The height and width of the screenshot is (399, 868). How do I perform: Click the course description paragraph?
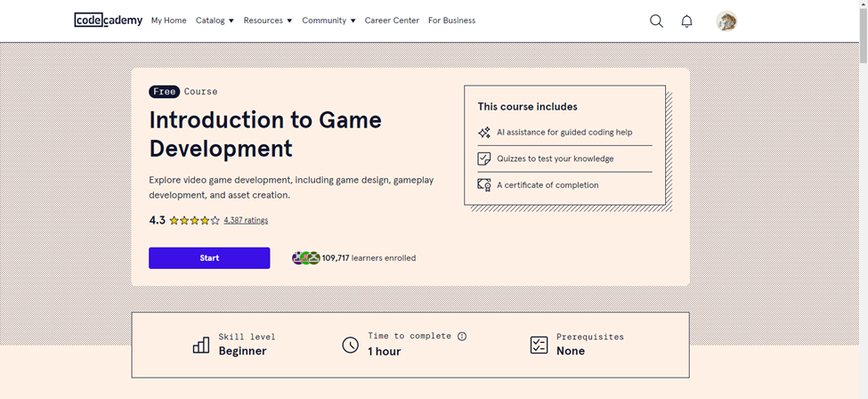[291, 188]
